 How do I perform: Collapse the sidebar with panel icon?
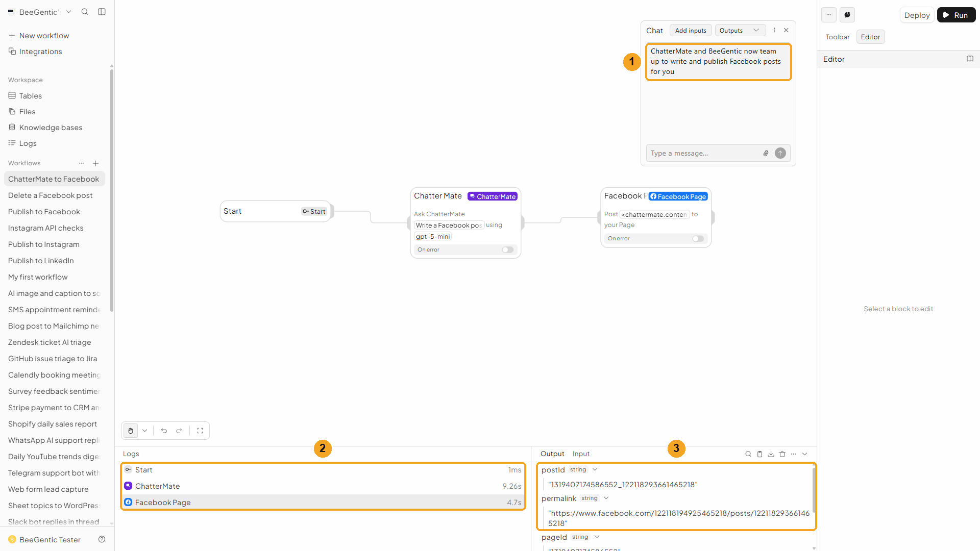click(x=102, y=12)
